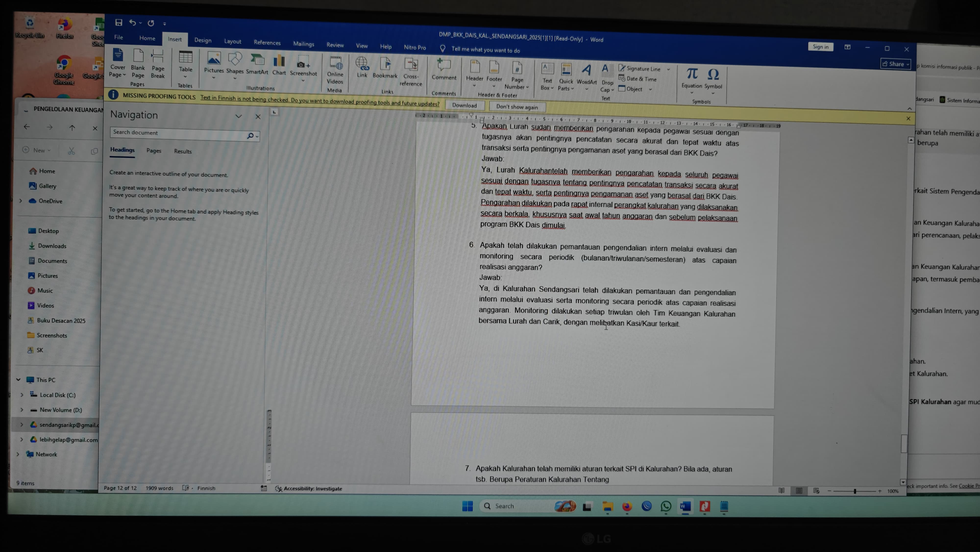Click the Link button
The image size is (980, 552).
362,67
